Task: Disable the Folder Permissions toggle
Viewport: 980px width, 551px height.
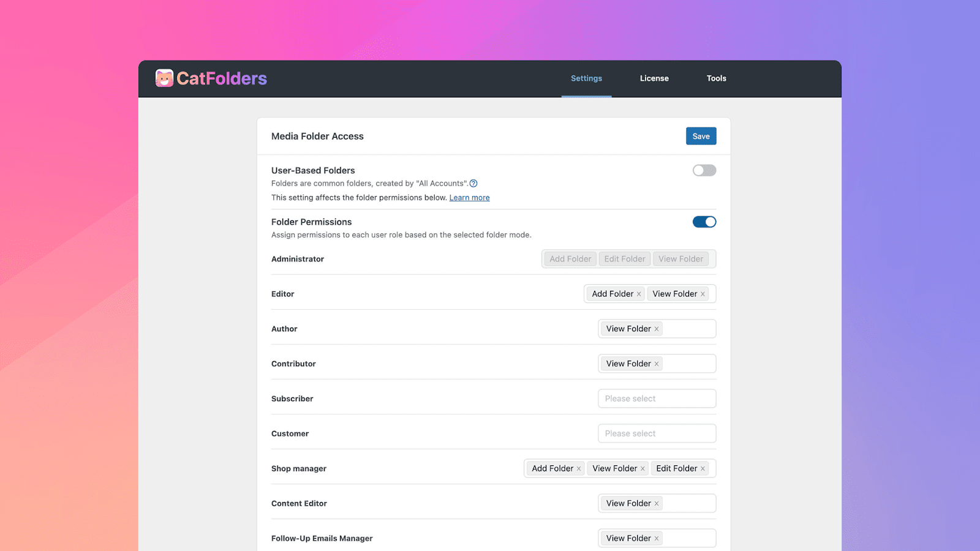Action: [704, 222]
